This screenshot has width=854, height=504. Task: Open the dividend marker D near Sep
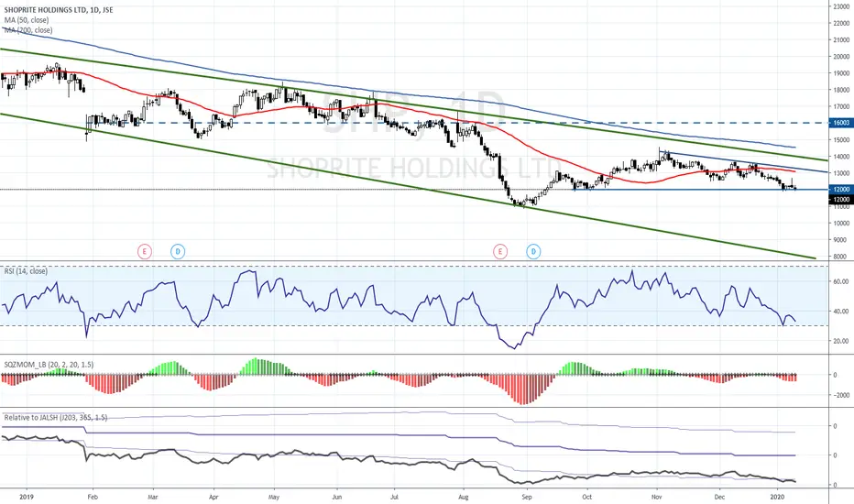point(533,252)
